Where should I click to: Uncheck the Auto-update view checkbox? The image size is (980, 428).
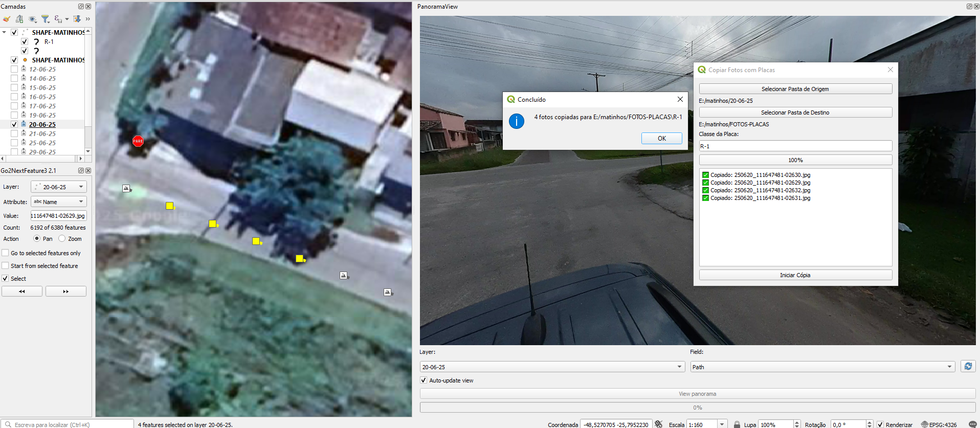[x=424, y=380]
